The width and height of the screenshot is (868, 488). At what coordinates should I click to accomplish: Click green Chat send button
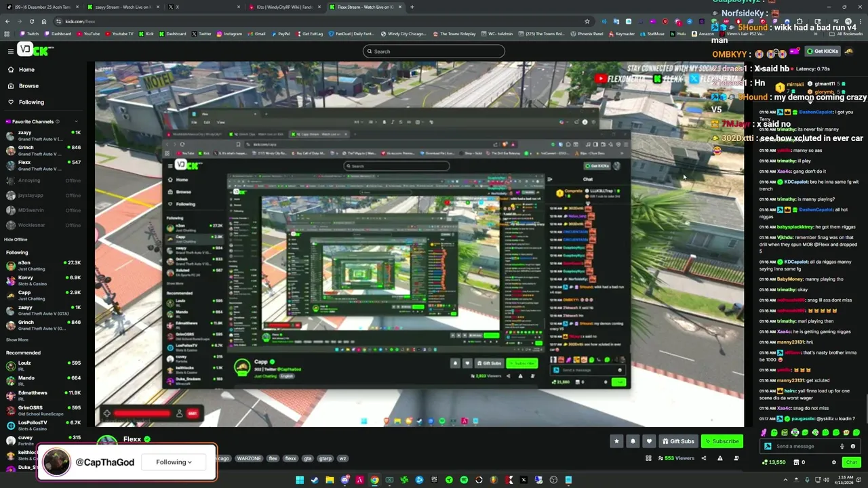(x=851, y=462)
